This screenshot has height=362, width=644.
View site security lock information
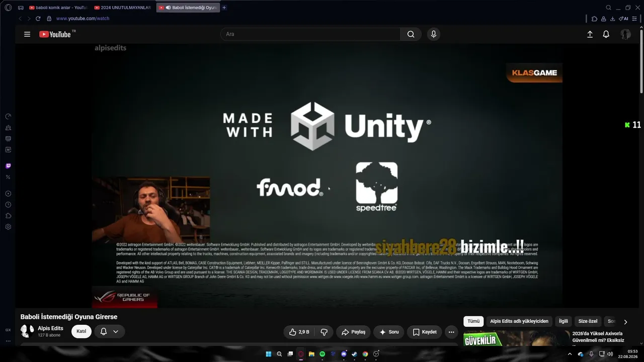point(49,19)
